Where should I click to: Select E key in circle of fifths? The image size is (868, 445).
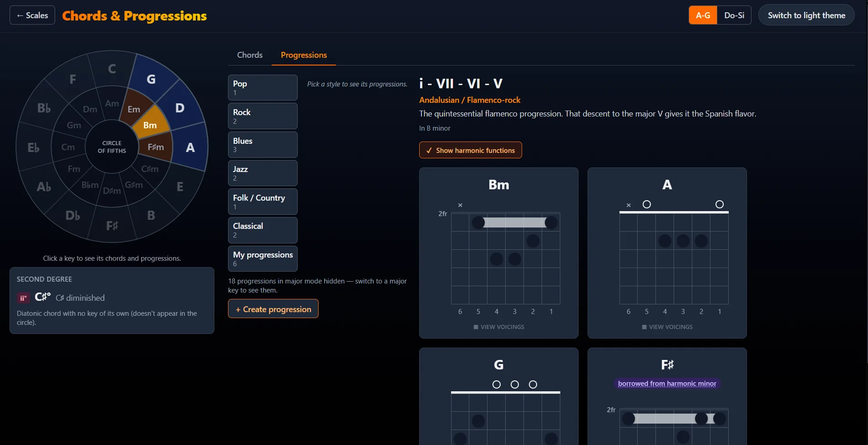(180, 187)
